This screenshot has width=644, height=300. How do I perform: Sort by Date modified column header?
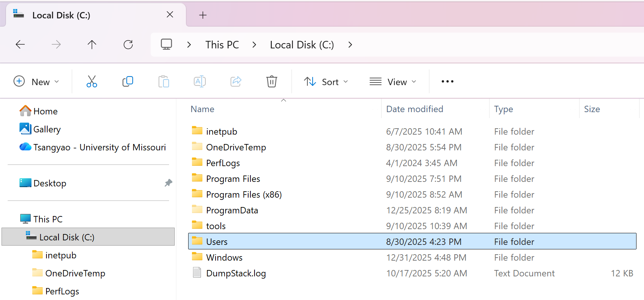(415, 109)
